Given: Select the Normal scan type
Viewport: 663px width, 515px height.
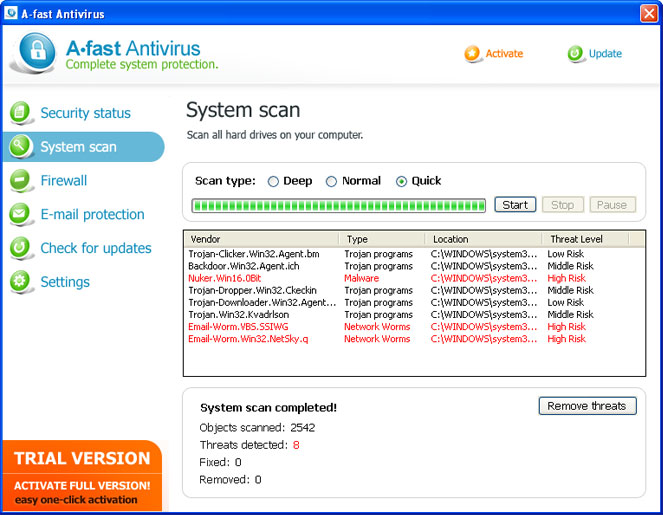Looking at the screenshot, I should pyautogui.click(x=331, y=181).
